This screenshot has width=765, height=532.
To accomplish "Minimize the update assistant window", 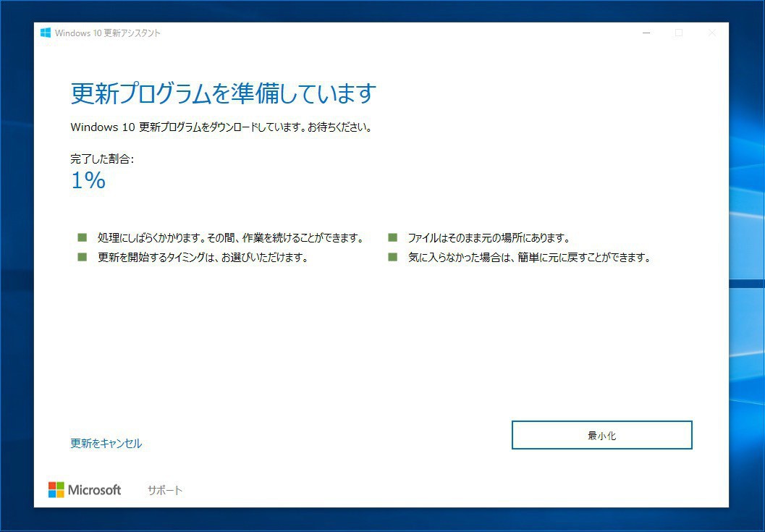I will 646,33.
